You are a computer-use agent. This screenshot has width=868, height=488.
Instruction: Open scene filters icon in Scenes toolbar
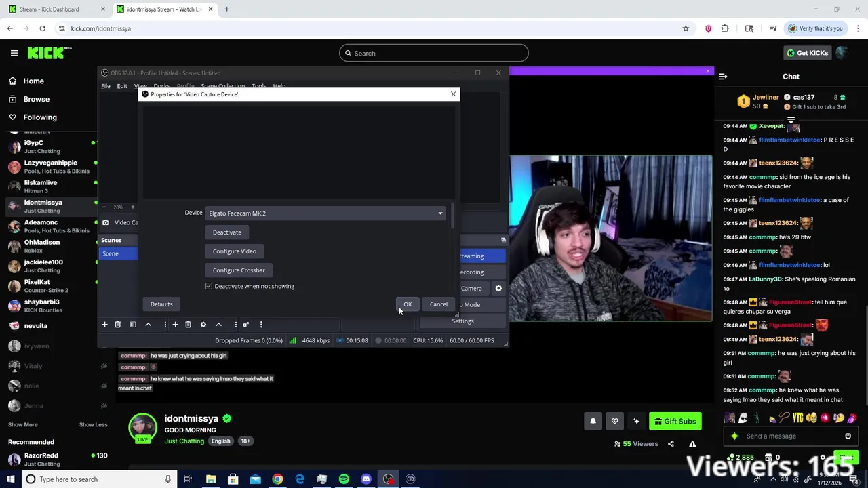tap(133, 325)
